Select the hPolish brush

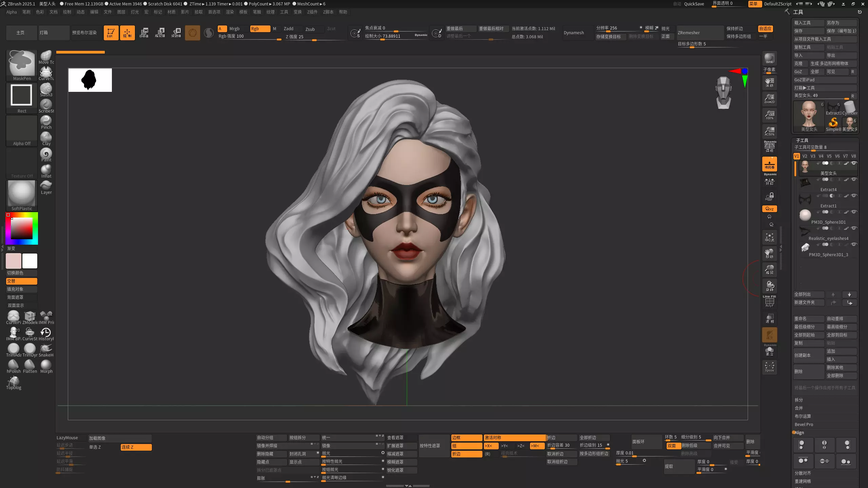[14, 366]
